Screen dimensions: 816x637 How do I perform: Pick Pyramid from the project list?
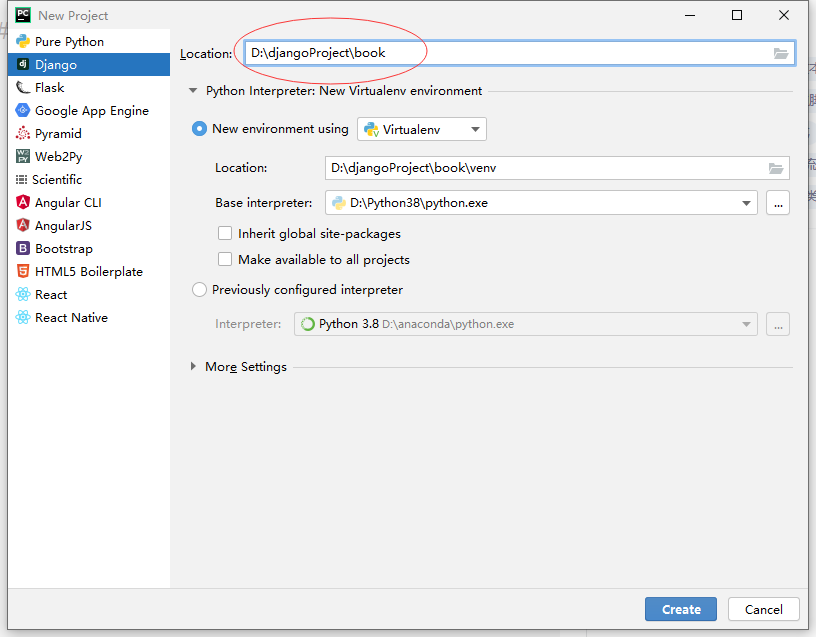click(x=89, y=133)
